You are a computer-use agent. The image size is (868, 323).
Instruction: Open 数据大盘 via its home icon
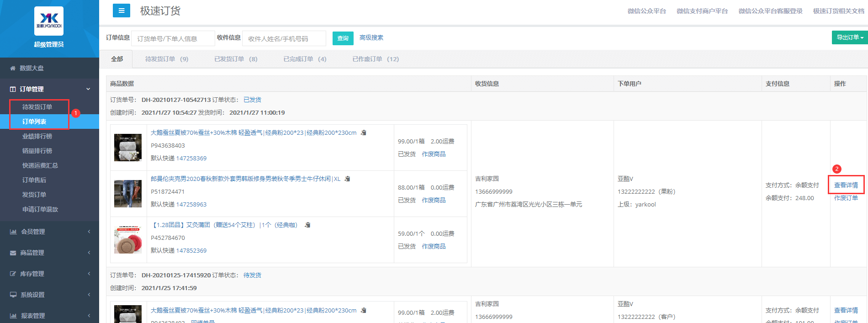(x=13, y=68)
